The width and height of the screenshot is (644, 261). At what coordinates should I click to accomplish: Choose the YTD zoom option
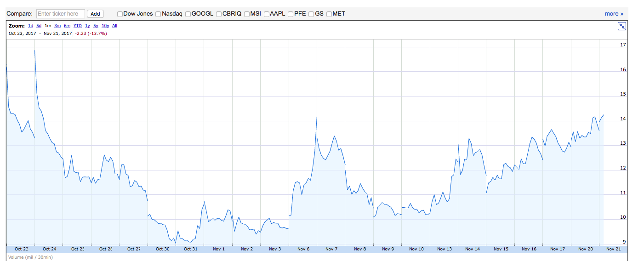click(78, 26)
